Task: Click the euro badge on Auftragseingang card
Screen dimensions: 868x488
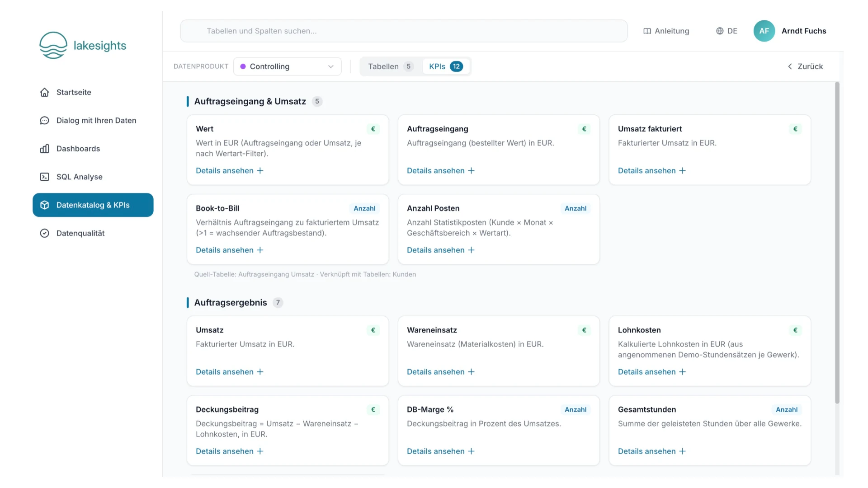Action: [584, 129]
